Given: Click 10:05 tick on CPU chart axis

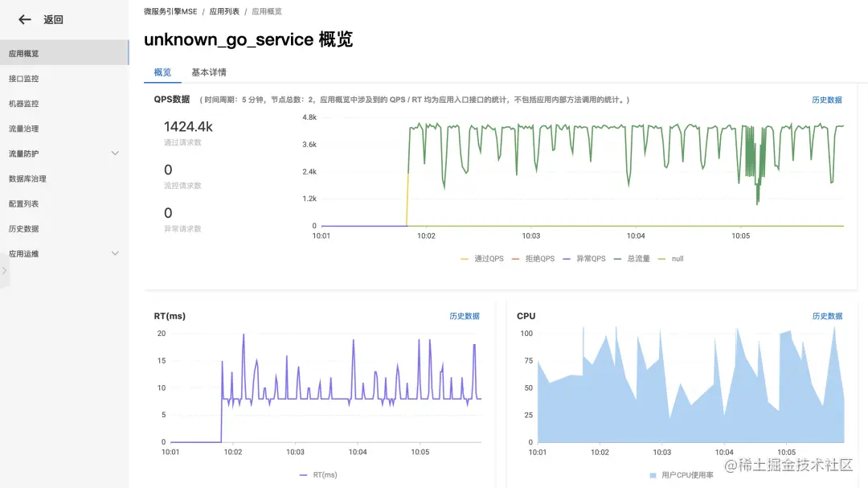Looking at the screenshot, I should [x=787, y=452].
